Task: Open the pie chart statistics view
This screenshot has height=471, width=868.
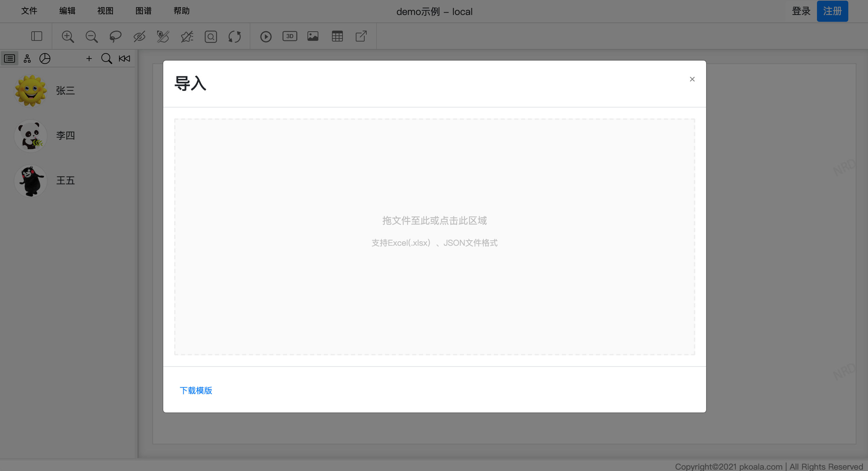Action: click(x=45, y=59)
